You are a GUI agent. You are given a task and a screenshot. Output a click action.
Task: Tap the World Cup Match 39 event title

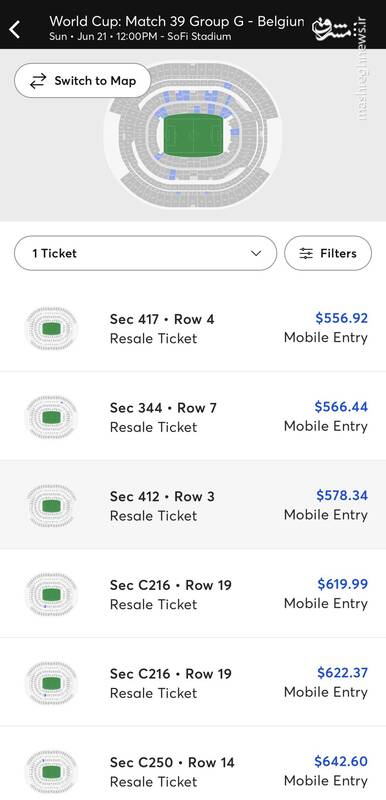click(x=177, y=22)
